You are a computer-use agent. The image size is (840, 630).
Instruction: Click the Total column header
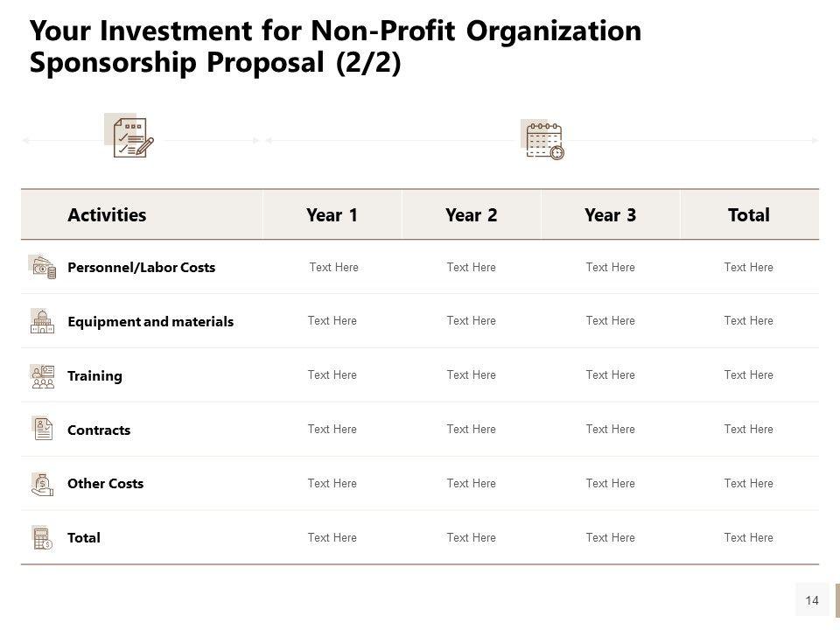pyautogui.click(x=748, y=215)
